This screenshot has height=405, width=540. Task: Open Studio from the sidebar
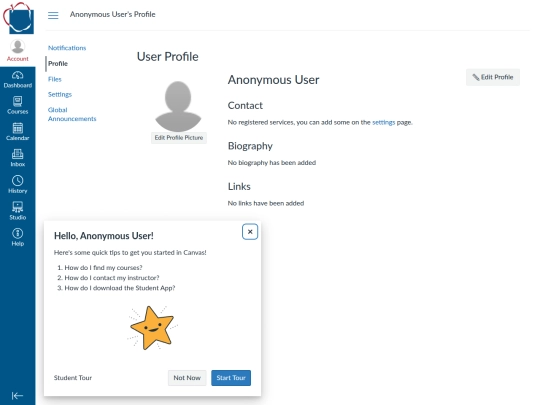pos(18,211)
